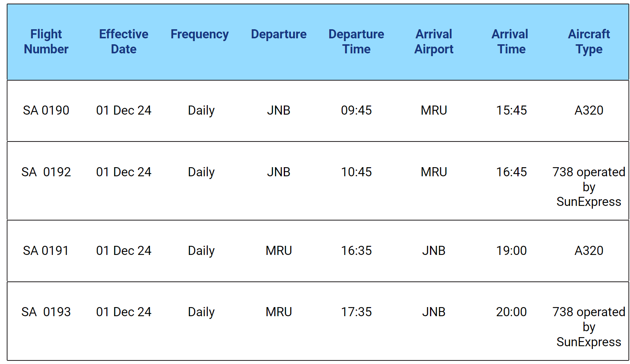
Task: Click the Aircraft Type column header
Action: click(x=589, y=41)
